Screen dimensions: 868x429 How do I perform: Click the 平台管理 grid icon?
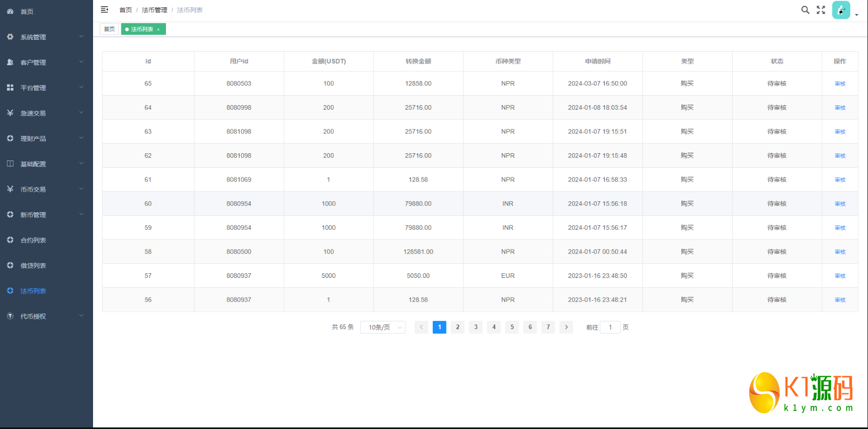pos(10,87)
